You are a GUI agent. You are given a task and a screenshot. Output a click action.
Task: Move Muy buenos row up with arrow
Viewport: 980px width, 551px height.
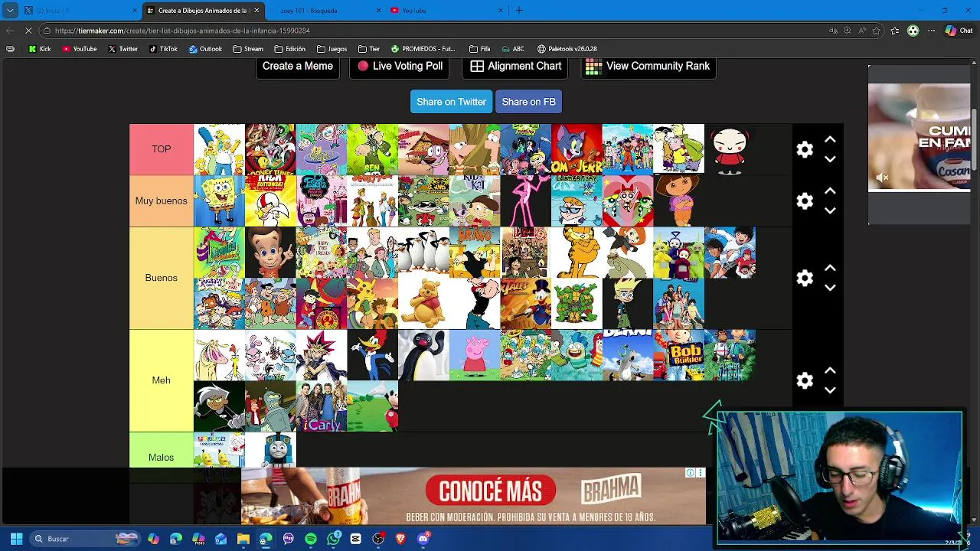830,191
